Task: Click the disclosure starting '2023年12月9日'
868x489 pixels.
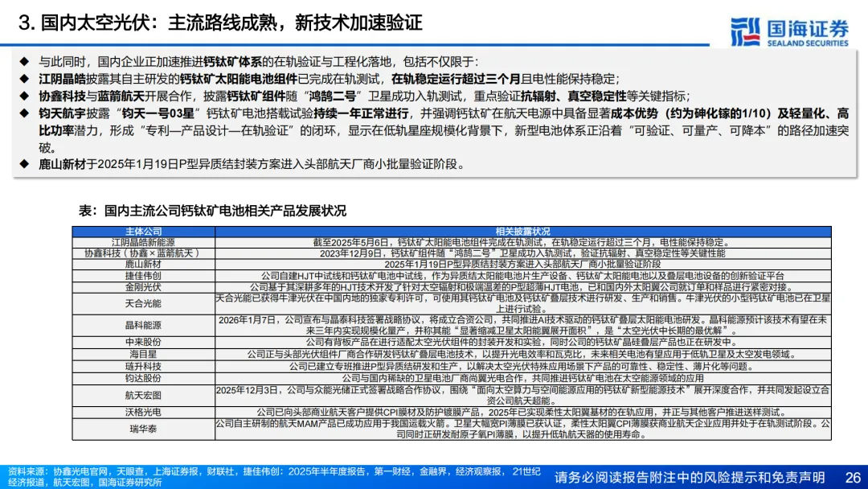Action: coord(522,253)
